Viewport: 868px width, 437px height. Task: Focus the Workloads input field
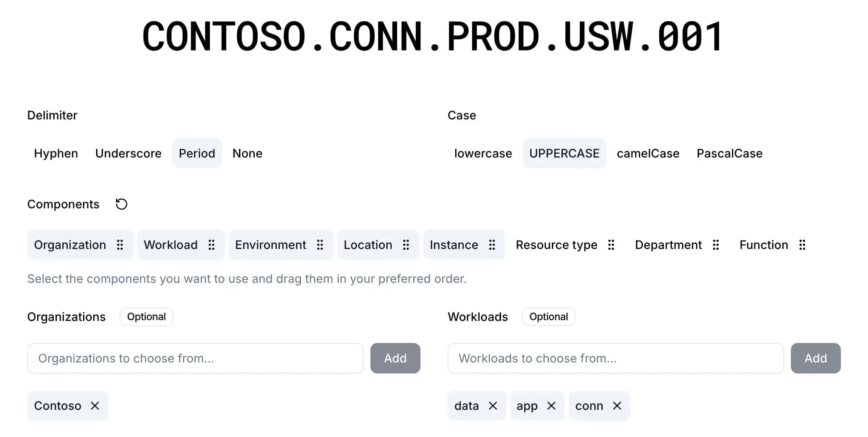click(615, 358)
